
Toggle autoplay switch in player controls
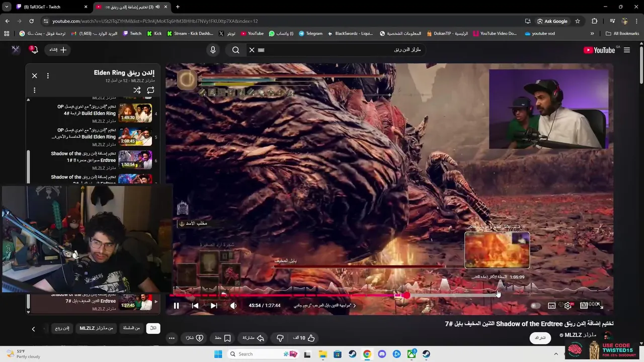pos(535,306)
